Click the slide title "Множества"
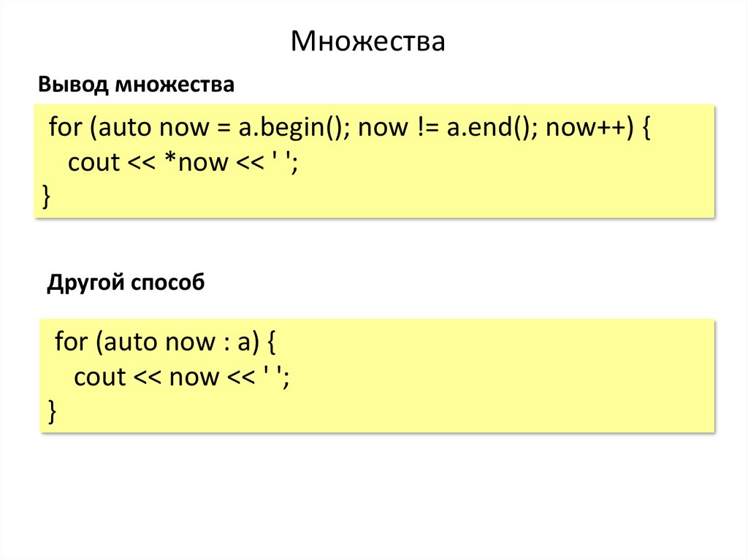Viewport: 748px width, 560px height. coord(367,42)
